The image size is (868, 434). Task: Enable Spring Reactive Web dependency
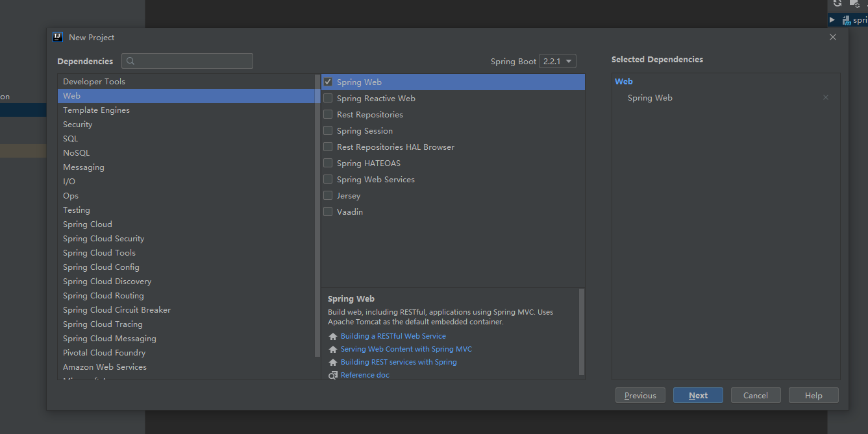click(328, 99)
